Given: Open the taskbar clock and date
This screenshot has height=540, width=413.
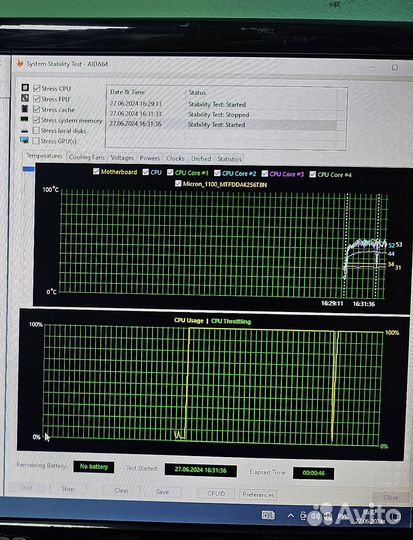Looking at the screenshot, I should click(x=370, y=517).
